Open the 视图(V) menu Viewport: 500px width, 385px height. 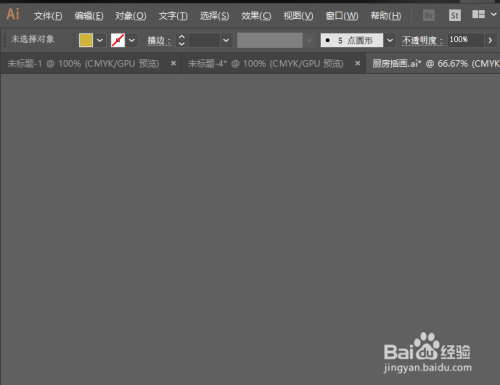[298, 16]
